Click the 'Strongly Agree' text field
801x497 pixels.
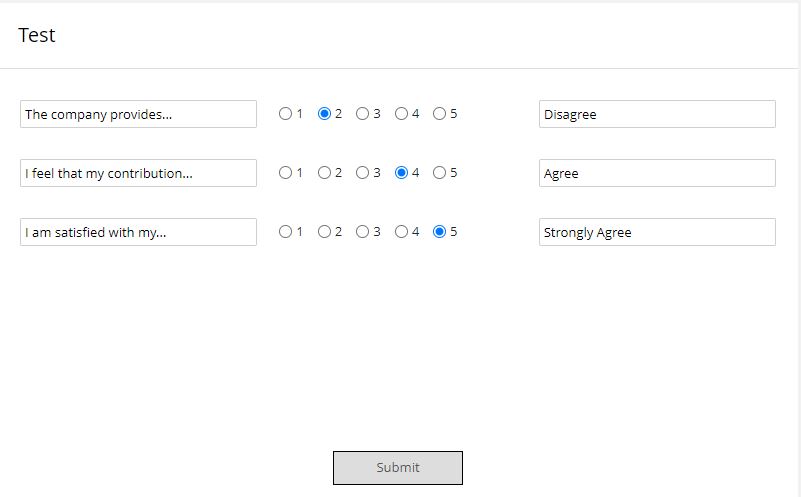[x=657, y=232]
